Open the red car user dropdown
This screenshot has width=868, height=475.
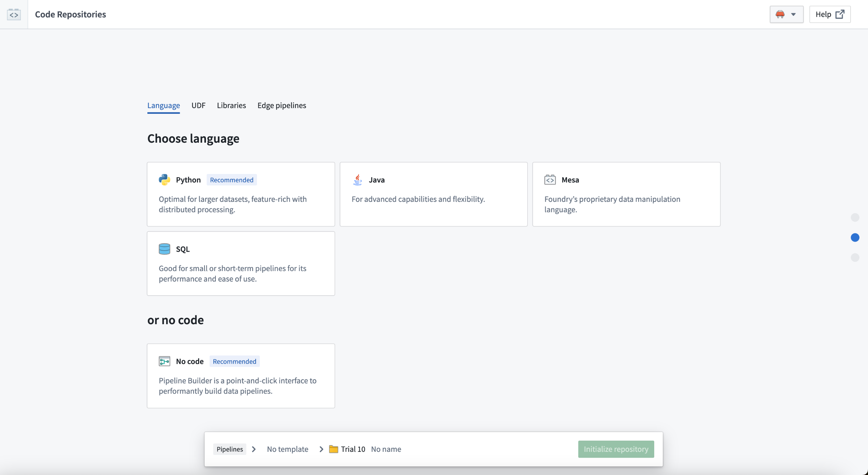pos(786,14)
